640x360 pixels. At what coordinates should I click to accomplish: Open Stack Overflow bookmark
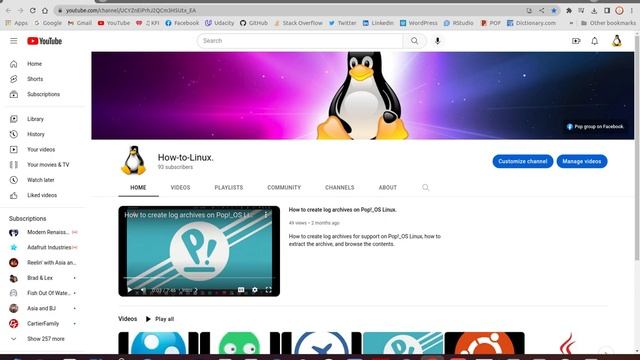(x=298, y=23)
